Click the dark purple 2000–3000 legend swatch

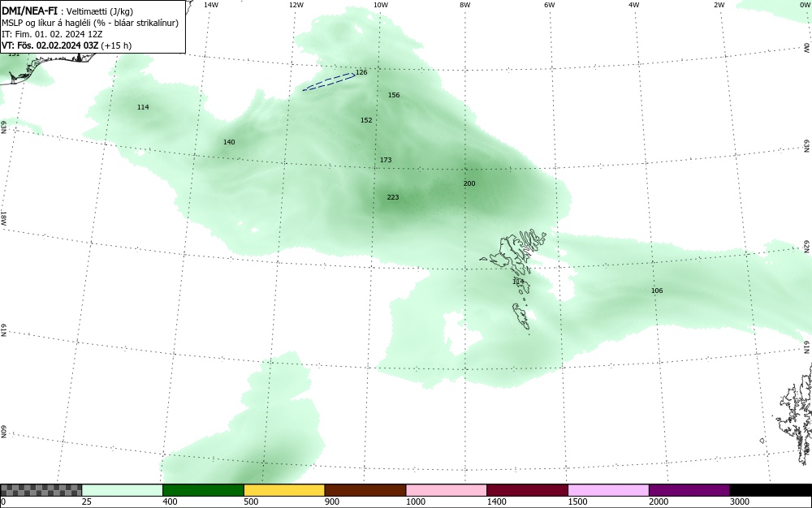[x=689, y=490]
